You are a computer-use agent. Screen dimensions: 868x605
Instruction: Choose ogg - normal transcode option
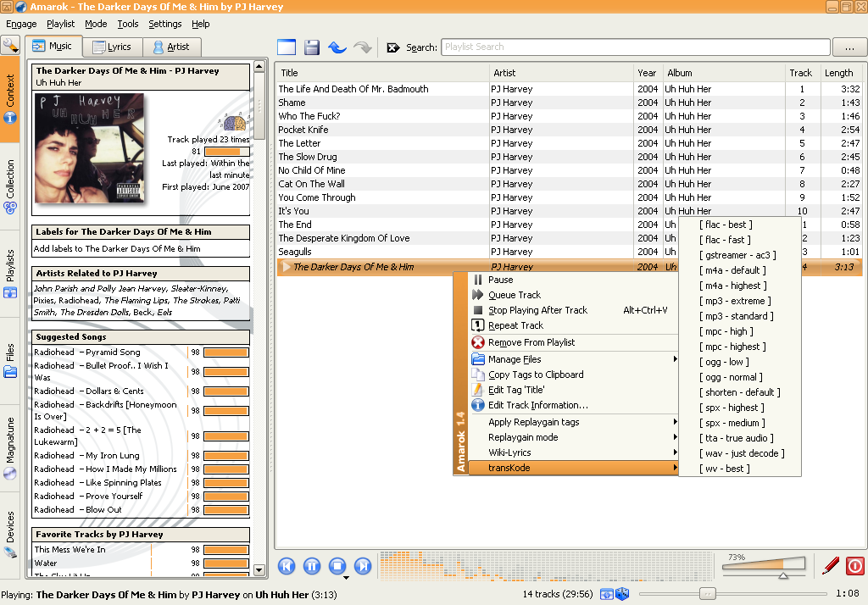739,377
